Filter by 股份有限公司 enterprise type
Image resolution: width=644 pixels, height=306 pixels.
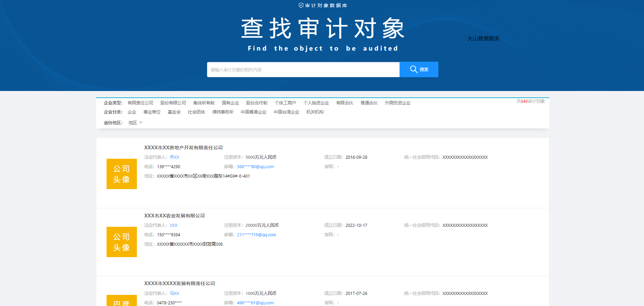[x=173, y=103]
